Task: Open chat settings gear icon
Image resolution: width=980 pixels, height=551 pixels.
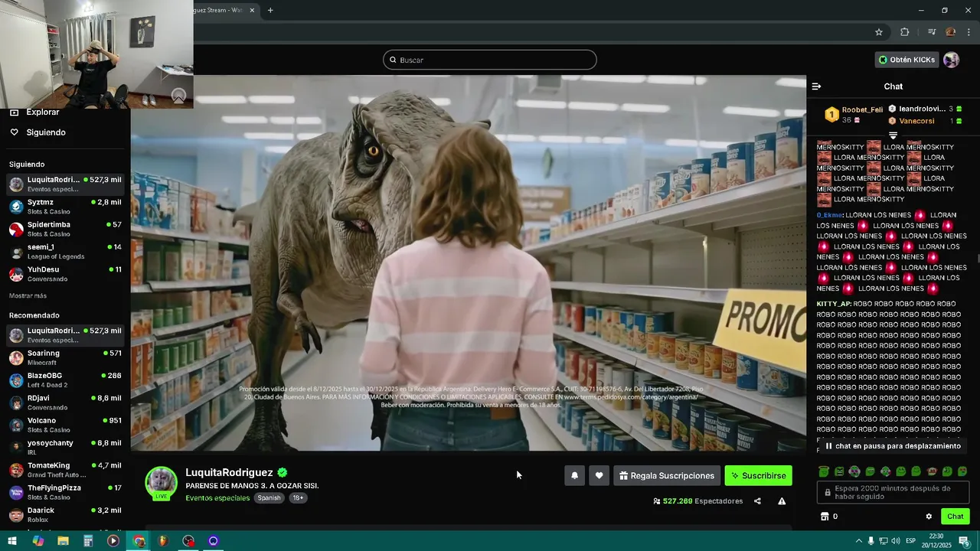Action: 929,517
